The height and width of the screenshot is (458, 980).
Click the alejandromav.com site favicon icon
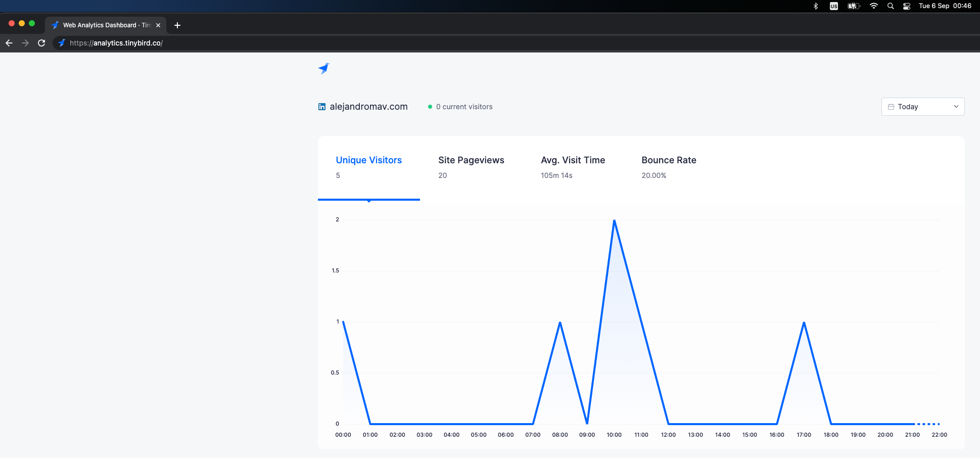pos(322,107)
